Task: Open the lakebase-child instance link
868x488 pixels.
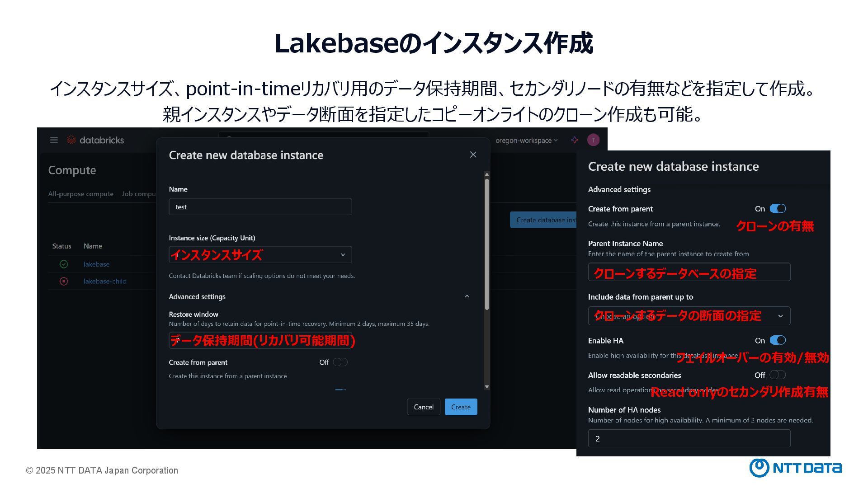Action: click(105, 282)
